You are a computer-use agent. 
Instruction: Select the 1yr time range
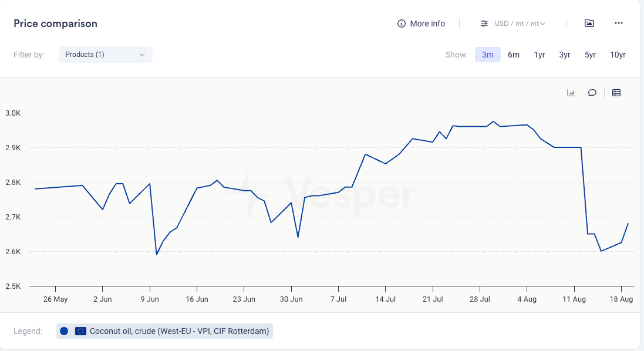[540, 55]
